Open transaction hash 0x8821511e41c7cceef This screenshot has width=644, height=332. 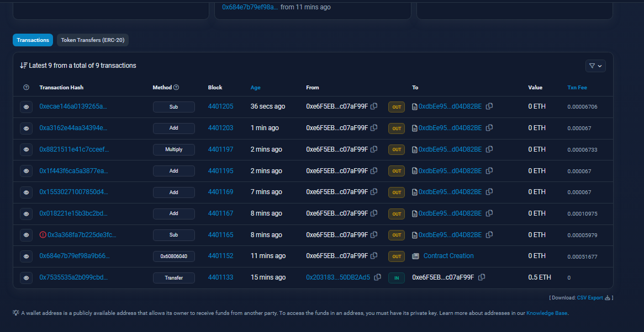[75, 149]
